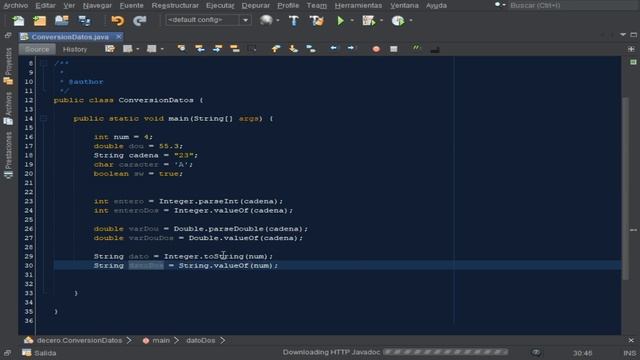Screen dimensions: 640x360
Task: Shift line right icon
Action: pyautogui.click(x=351, y=49)
